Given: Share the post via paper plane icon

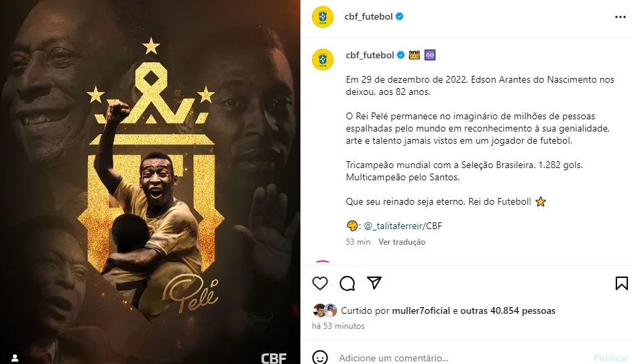Looking at the screenshot, I should pyautogui.click(x=374, y=283).
